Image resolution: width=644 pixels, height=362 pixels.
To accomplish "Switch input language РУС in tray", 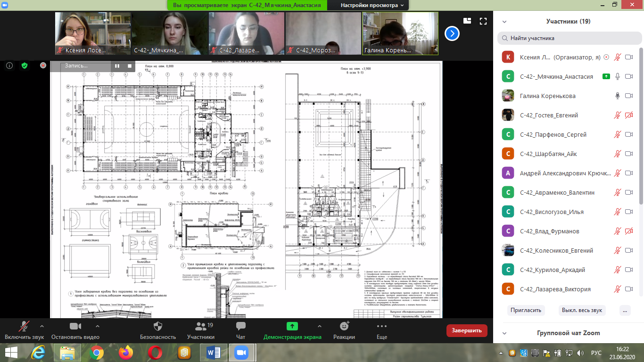I will coord(596,353).
